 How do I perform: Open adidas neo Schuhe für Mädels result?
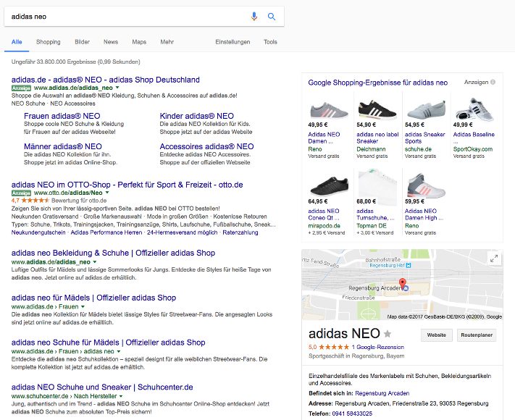pos(109,343)
